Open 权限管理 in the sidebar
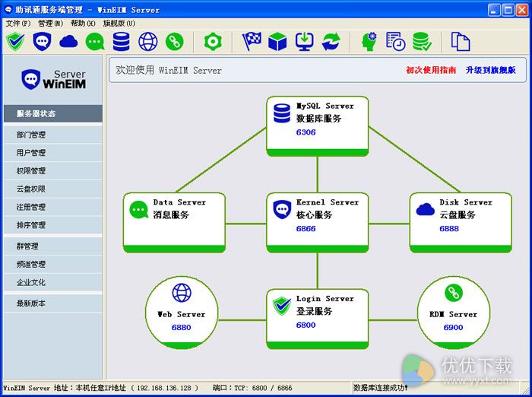 point(53,170)
